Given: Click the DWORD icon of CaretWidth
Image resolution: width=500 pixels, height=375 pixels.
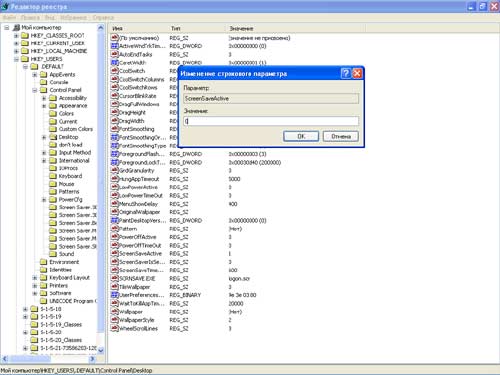Looking at the screenshot, I should (x=115, y=62).
